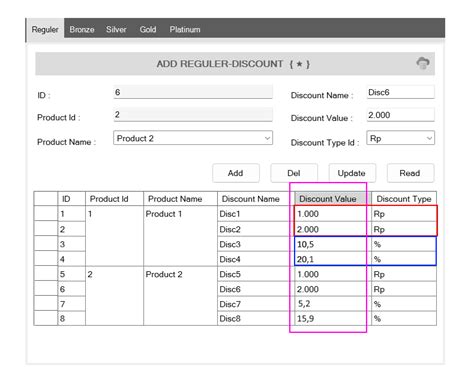474x367 pixels.
Task: Click the 1.000 value in Disc5 row
Action: point(333,274)
